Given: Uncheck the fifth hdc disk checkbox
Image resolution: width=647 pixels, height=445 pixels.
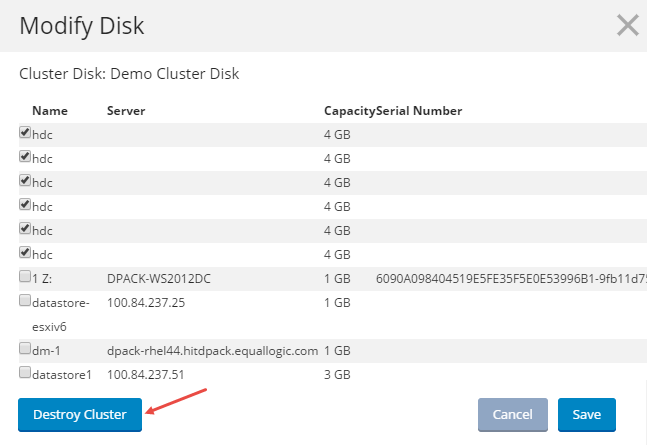Looking at the screenshot, I should point(25,228).
